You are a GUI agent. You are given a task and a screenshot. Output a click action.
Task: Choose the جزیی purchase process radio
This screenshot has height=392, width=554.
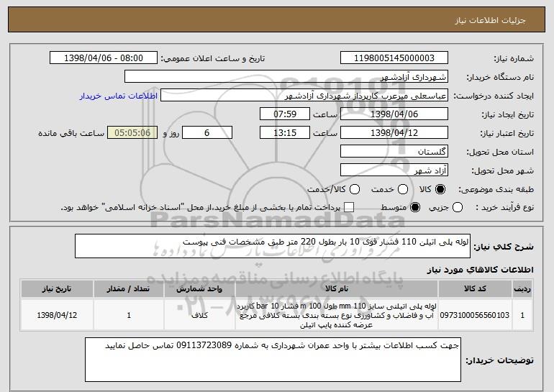[x=458, y=207]
